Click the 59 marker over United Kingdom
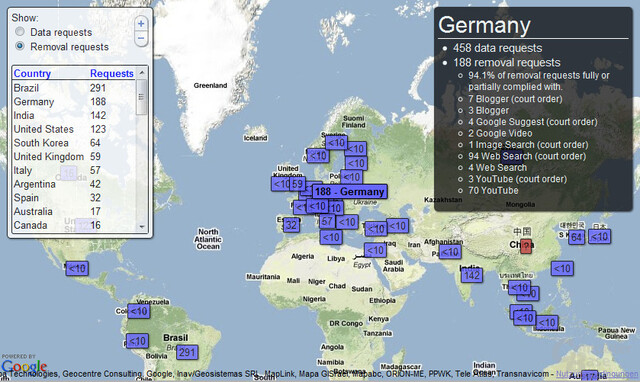640x382 pixels. pyautogui.click(x=298, y=184)
